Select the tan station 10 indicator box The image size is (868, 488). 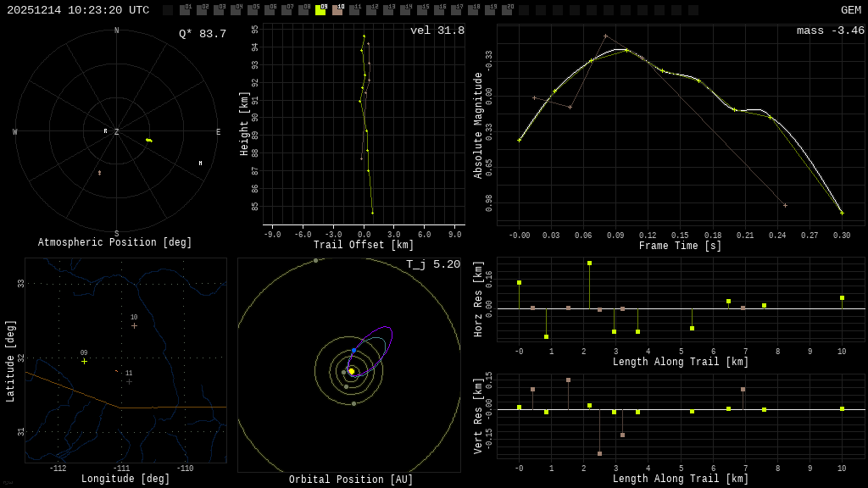coord(337,10)
